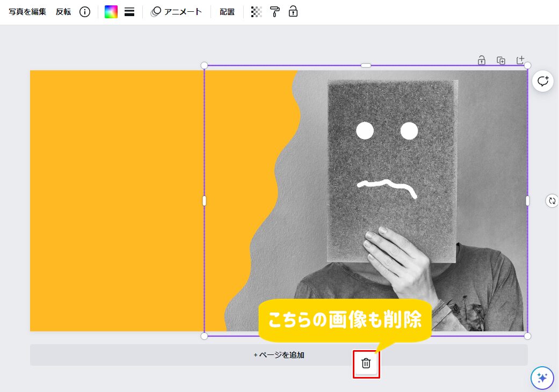Click the left edge crop handle

point(204,201)
